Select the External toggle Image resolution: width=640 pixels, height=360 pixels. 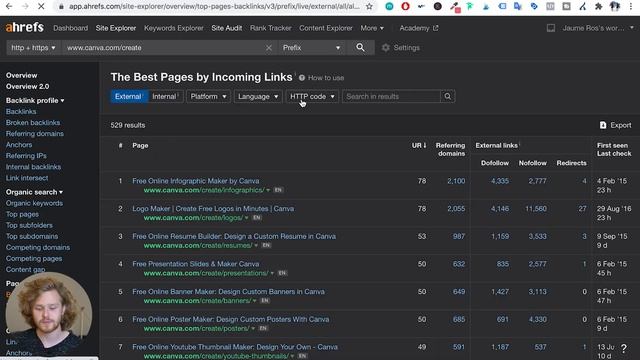[129, 96]
